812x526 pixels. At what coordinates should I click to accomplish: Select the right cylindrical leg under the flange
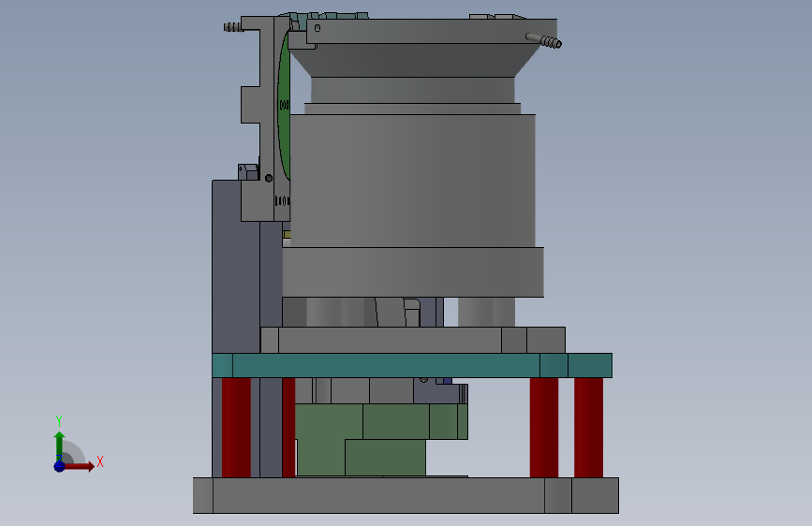click(x=486, y=312)
